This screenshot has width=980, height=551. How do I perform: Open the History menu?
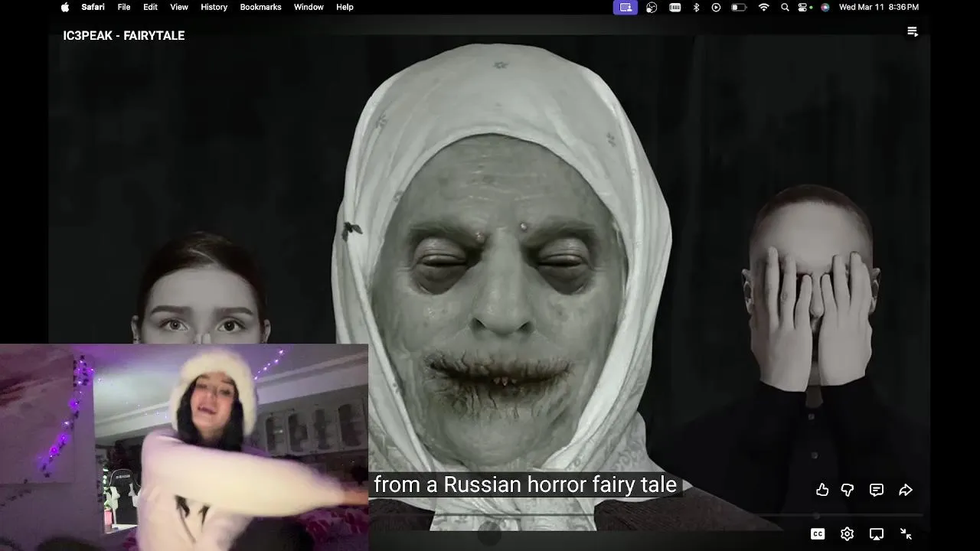coord(214,7)
